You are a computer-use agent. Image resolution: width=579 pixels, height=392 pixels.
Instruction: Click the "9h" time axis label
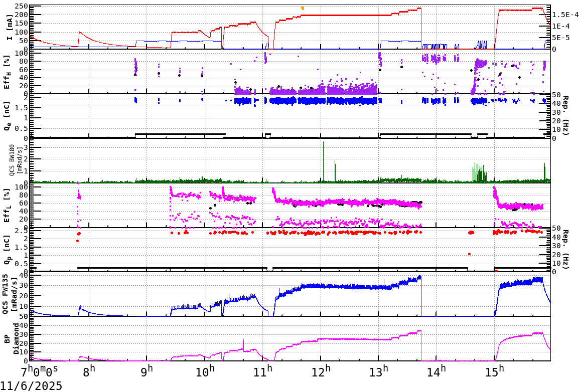(147, 370)
